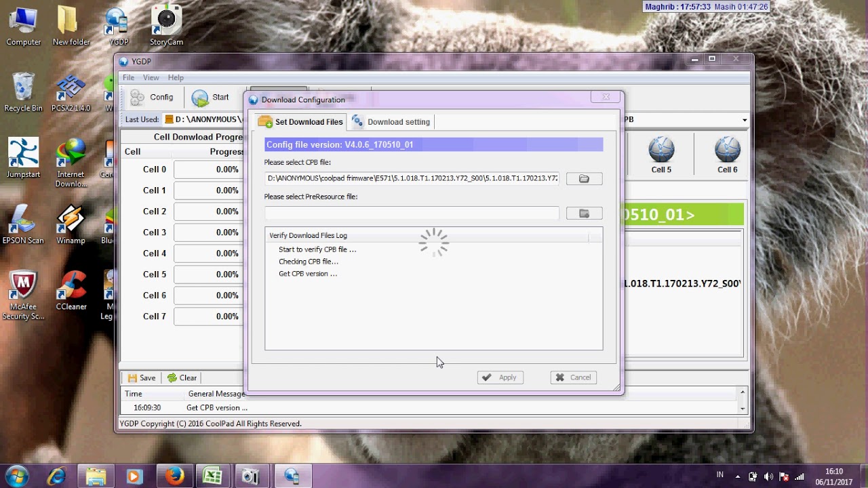This screenshot has height=488, width=868.
Task: Open the Computer desktop icon
Action: [x=24, y=27]
